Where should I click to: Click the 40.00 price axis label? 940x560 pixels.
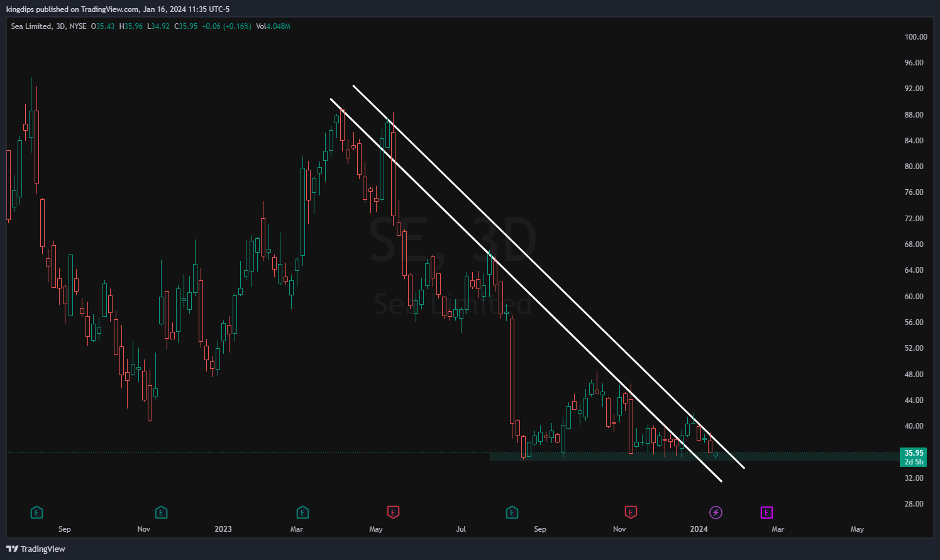tap(914, 426)
